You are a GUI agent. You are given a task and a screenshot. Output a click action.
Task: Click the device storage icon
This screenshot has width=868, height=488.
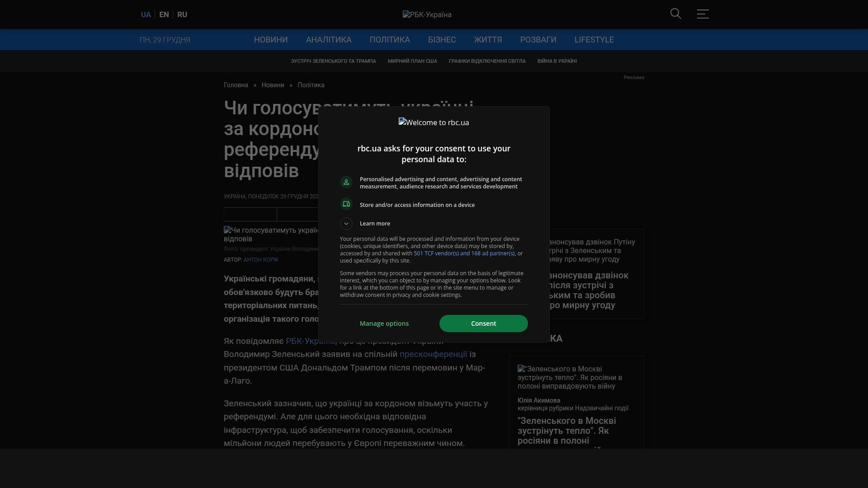coord(346,204)
